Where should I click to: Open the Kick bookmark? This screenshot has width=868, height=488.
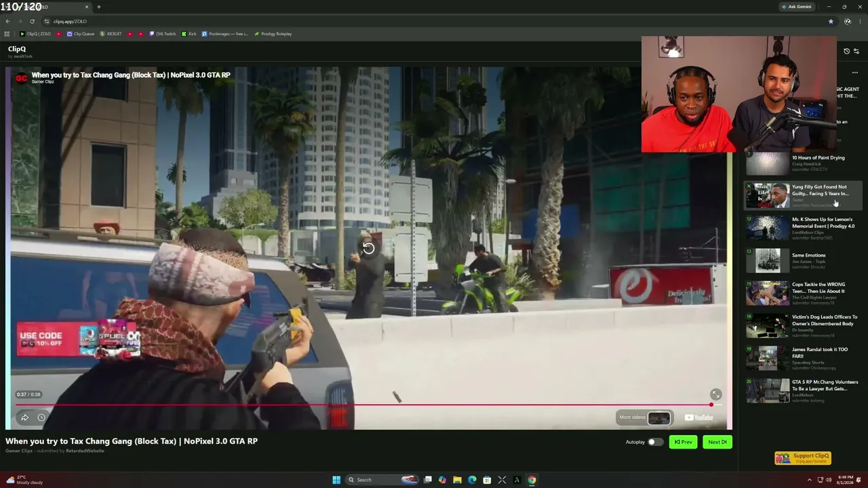coord(189,34)
